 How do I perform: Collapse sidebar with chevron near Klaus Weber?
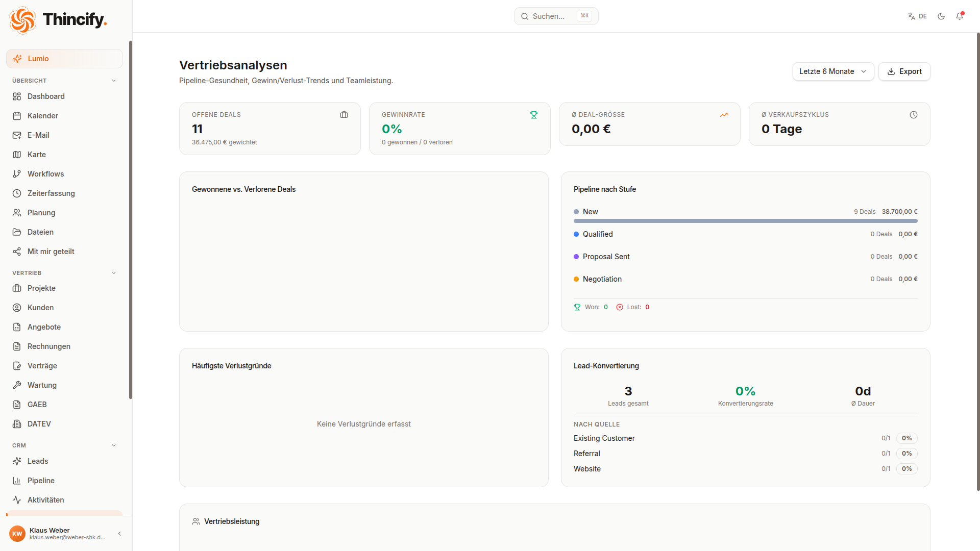(x=119, y=534)
